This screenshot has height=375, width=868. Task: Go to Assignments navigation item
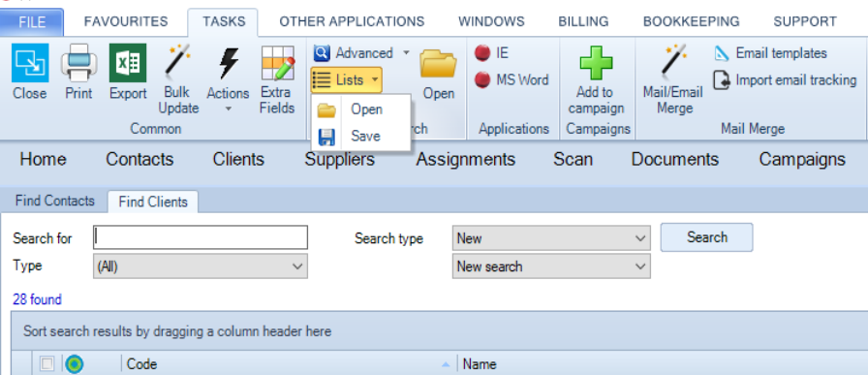click(466, 160)
